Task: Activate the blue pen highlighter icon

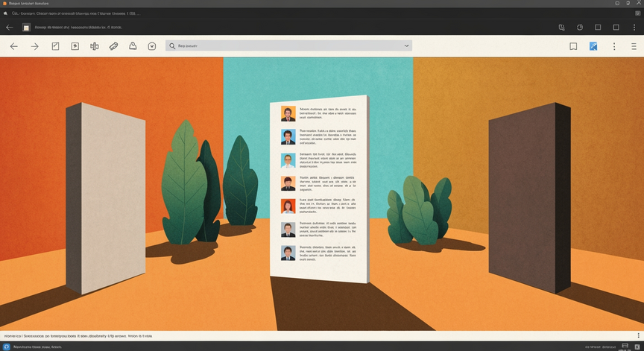Action: pyautogui.click(x=593, y=46)
